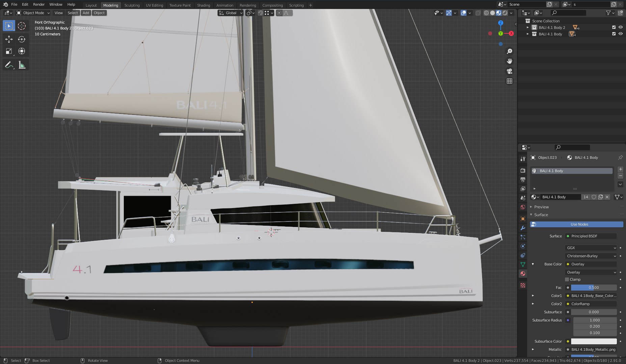Open the Render menu
The width and height of the screenshot is (626, 364).
coord(39,4)
